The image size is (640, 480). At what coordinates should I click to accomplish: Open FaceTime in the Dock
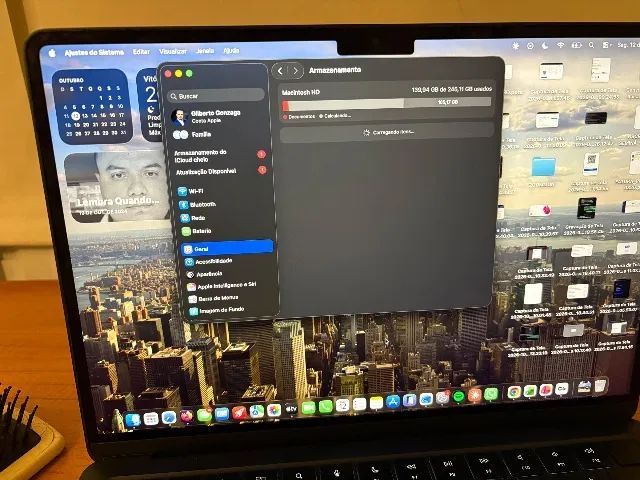(309, 408)
